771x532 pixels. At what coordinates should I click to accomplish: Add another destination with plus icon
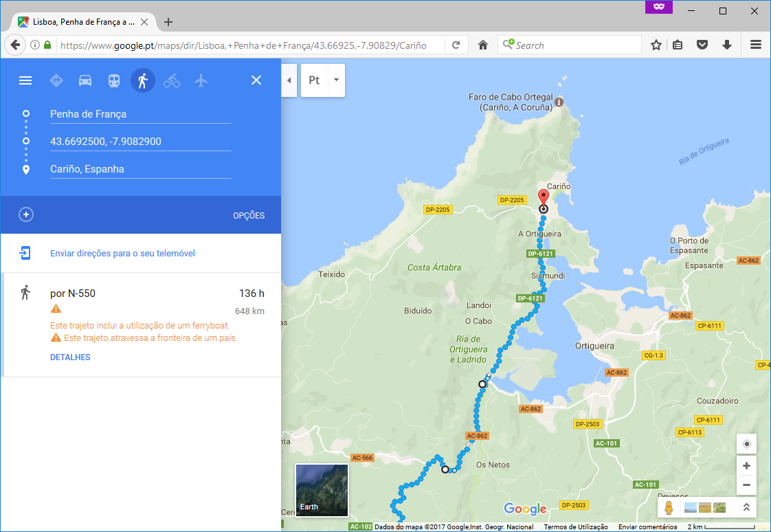point(26,214)
